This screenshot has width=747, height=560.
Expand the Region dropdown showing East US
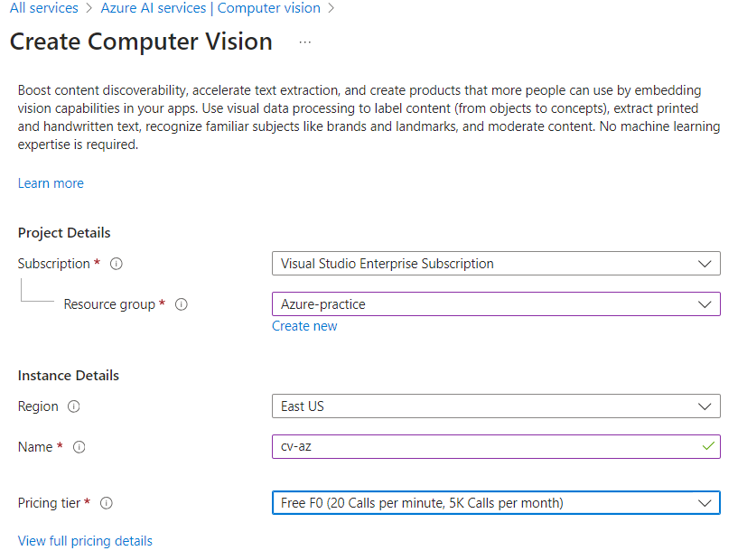click(495, 406)
